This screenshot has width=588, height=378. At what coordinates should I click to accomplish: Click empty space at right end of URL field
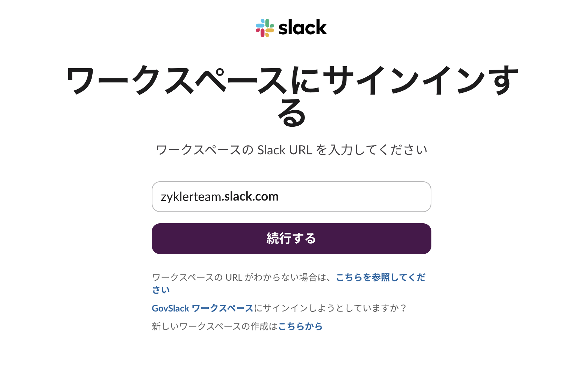pyautogui.click(x=385, y=197)
